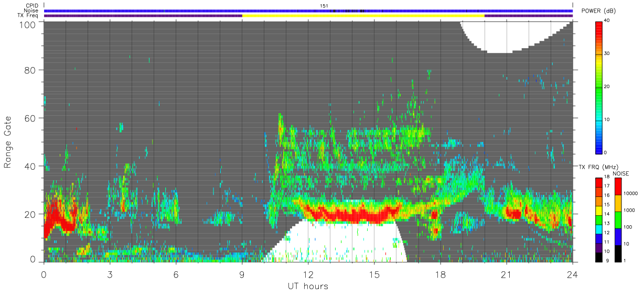
Task: Click the "Range Gate" axis title
Action: (x=8, y=142)
